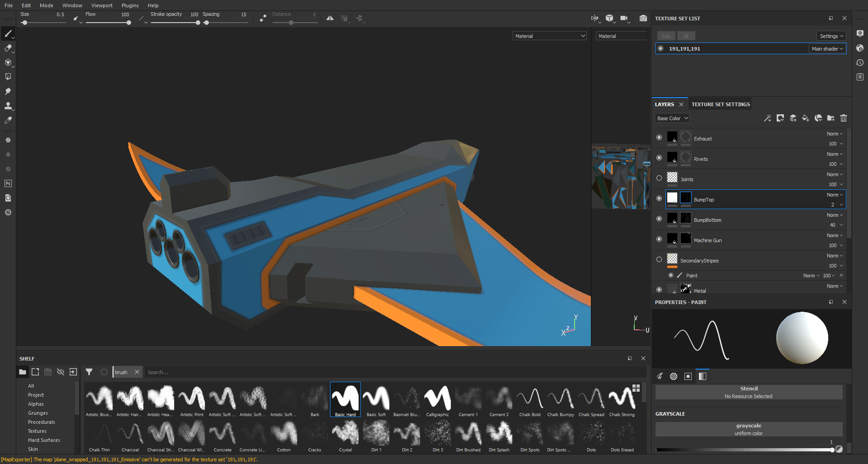Open the left viewport Material dropdown
Screen dimensions: 868x464
[x=550, y=36]
